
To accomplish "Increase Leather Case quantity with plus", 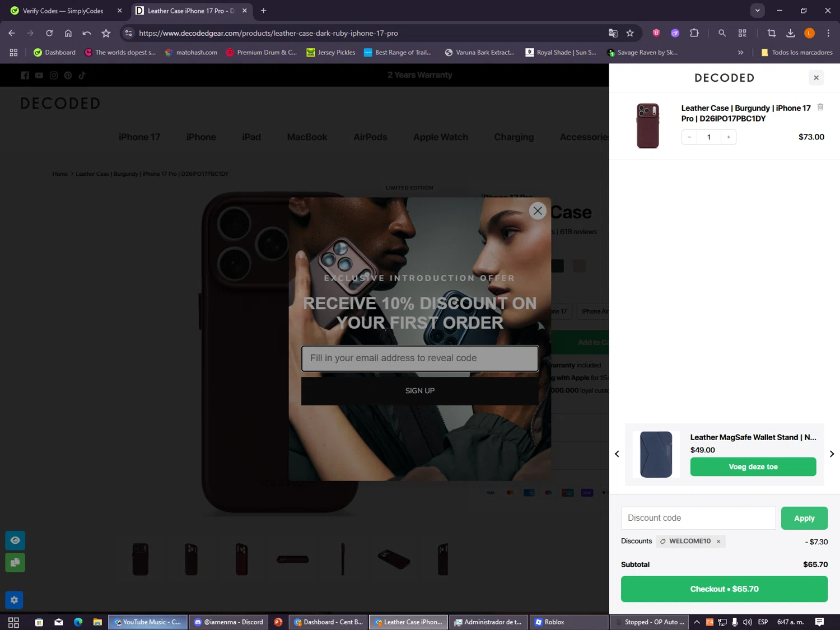I will coord(729,137).
